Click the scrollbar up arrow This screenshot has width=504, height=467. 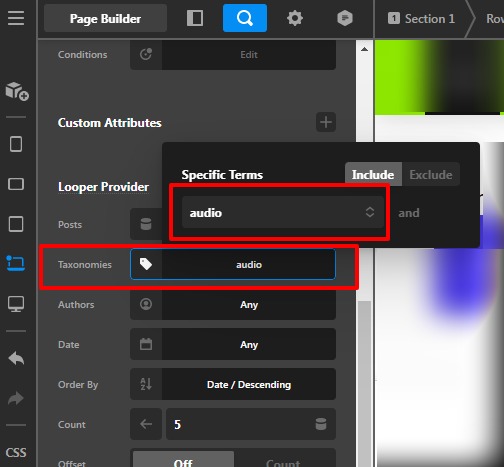tap(365, 49)
